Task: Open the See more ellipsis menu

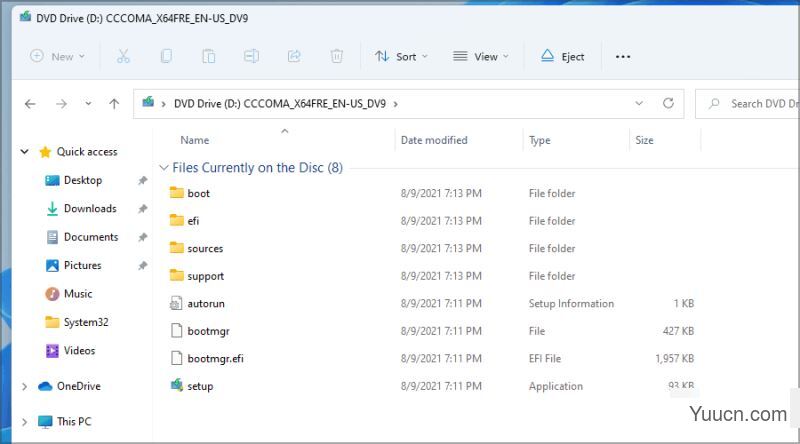Action: point(623,57)
